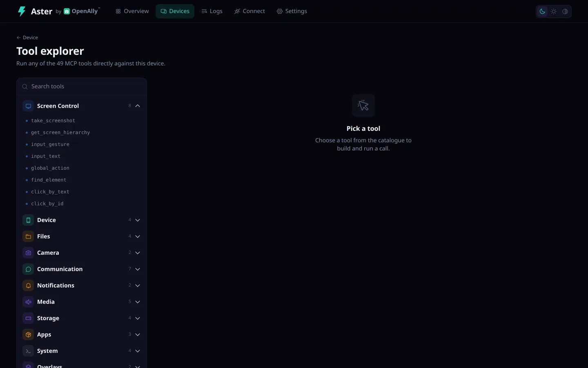Viewport: 588px width, 368px height.
Task: Select the global_action tool
Action: tap(82, 168)
